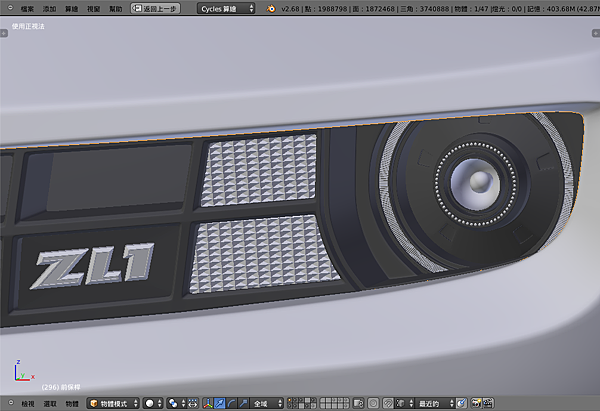Click the second layer grid block
This screenshot has height=411, width=600.
pos(335,403)
